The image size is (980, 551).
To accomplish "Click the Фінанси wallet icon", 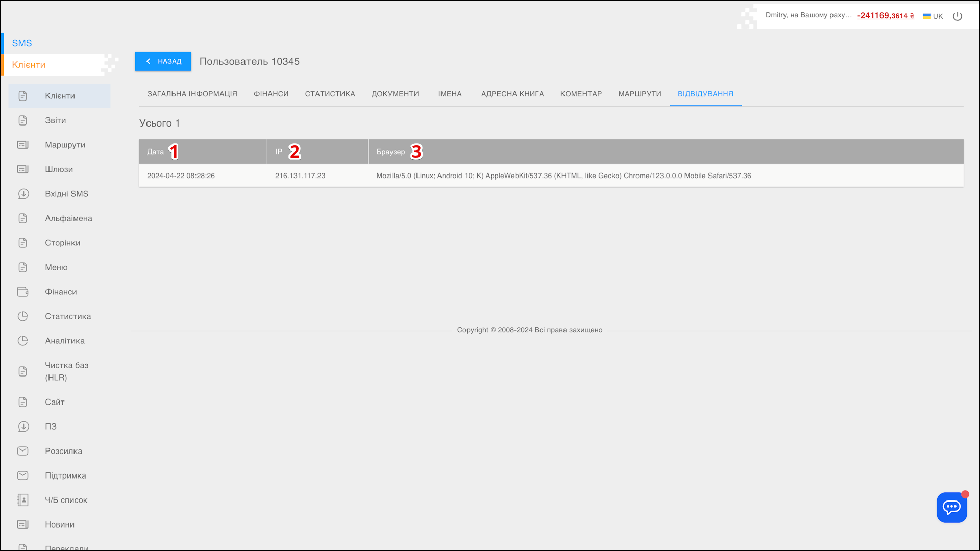I will (23, 292).
